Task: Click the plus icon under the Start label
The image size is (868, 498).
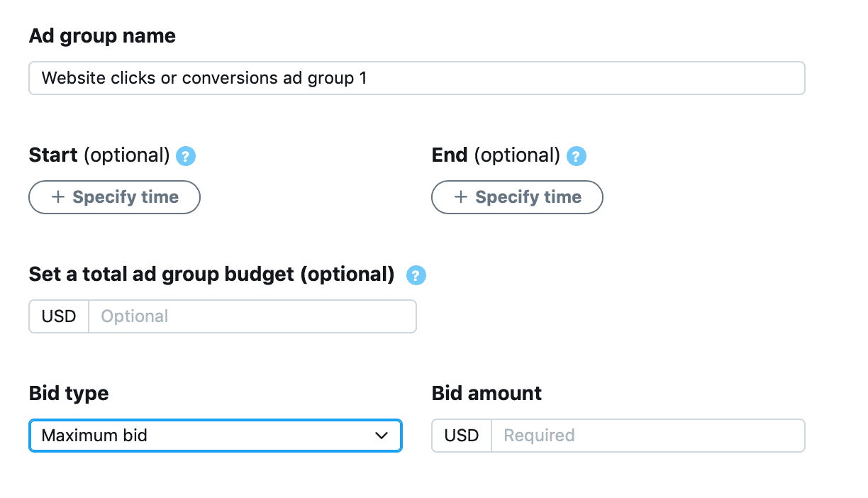Action: click(x=58, y=197)
